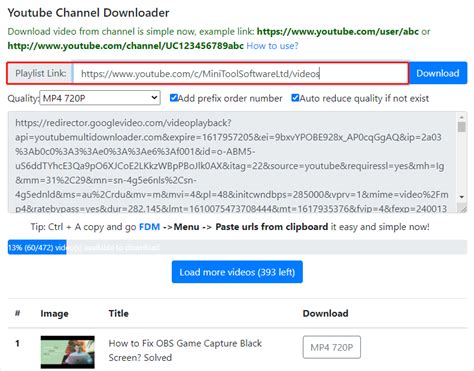The width and height of the screenshot is (474, 371).
Task: Click the FDM link in the tip
Action: tap(149, 227)
